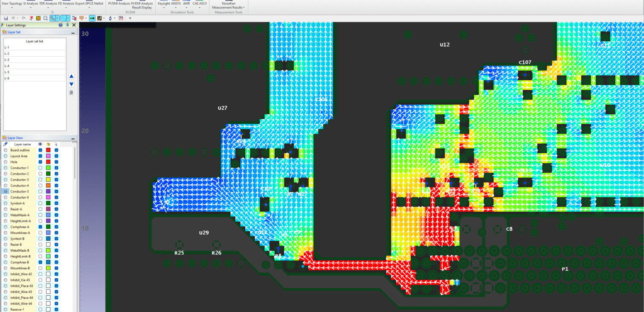644x312 pixels.
Task: Click the zoom area magnifier toolbar icon
Action: [x=45, y=18]
